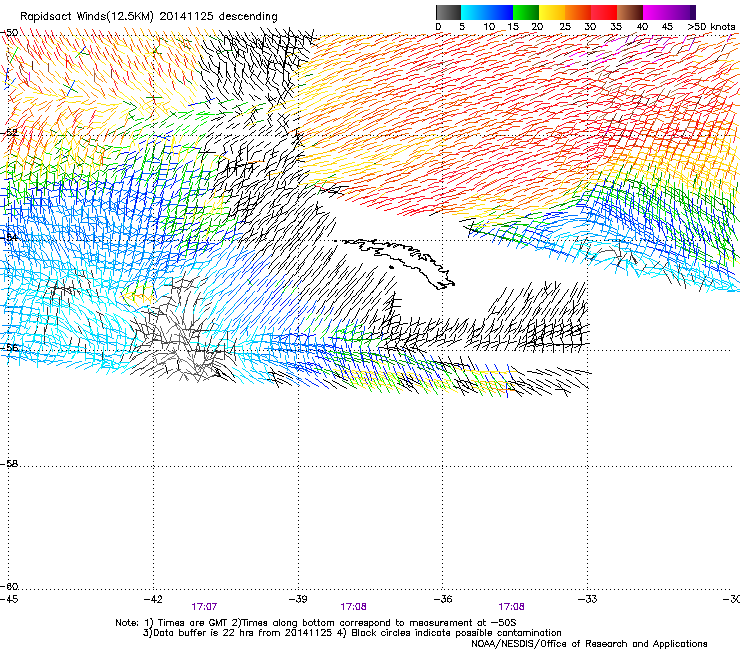The height and width of the screenshot is (650, 740).
Task: Click the '10' value on the legend scale
Action: pyautogui.click(x=489, y=27)
